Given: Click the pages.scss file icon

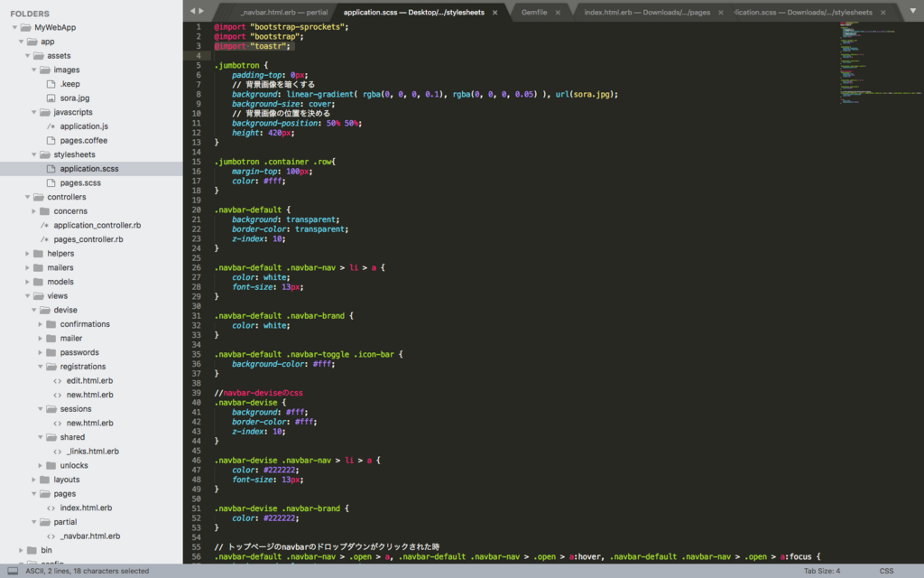Looking at the screenshot, I should point(51,182).
